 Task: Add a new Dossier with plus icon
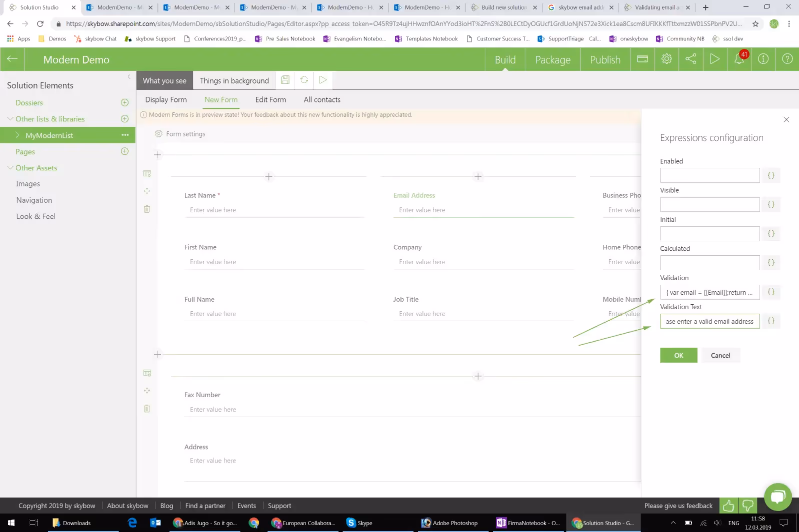point(125,102)
